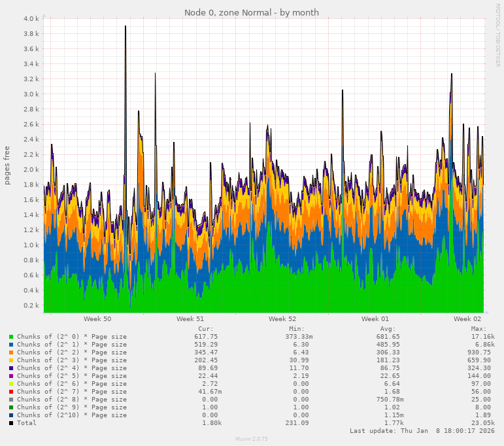The image size is (504, 446).
Task: Click the Munin 2.0.75 version footer
Action: (x=252, y=439)
